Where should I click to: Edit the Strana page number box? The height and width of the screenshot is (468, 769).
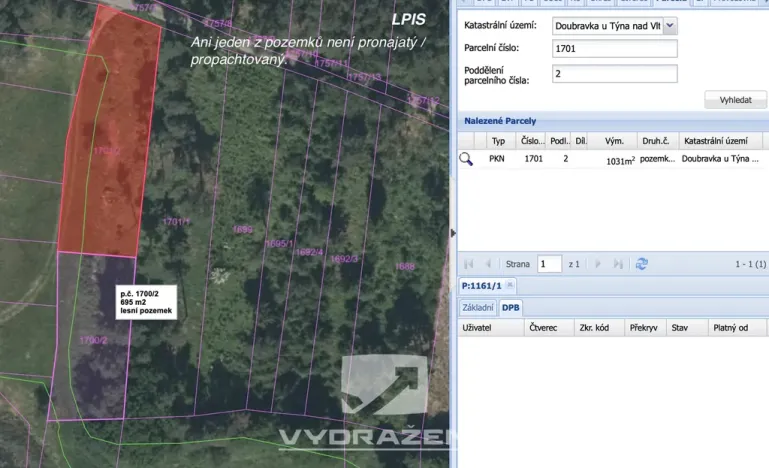[549, 264]
